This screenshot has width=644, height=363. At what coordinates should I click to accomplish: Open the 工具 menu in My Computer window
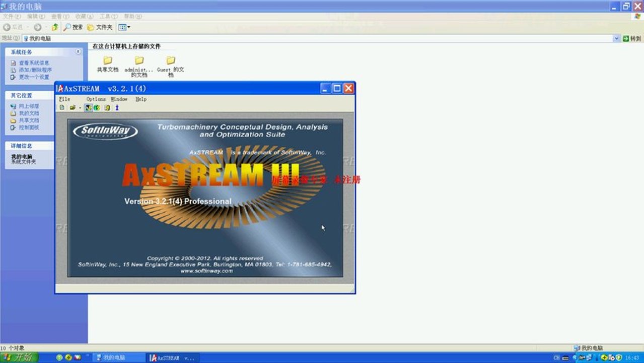point(108,17)
